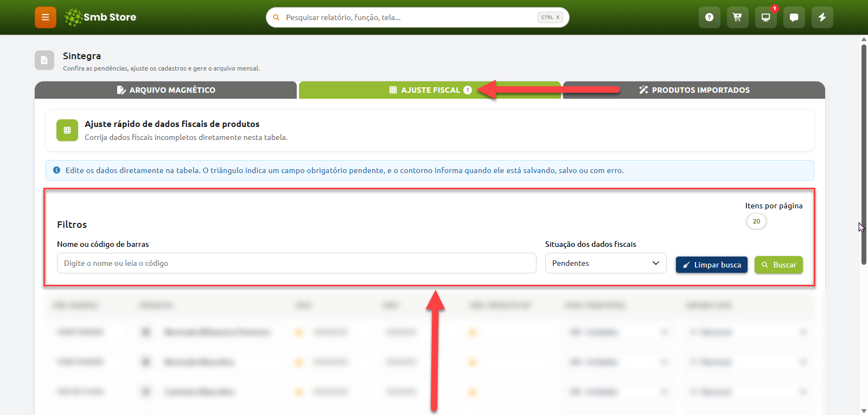Focus the Nome ou código de barras field

(296, 263)
